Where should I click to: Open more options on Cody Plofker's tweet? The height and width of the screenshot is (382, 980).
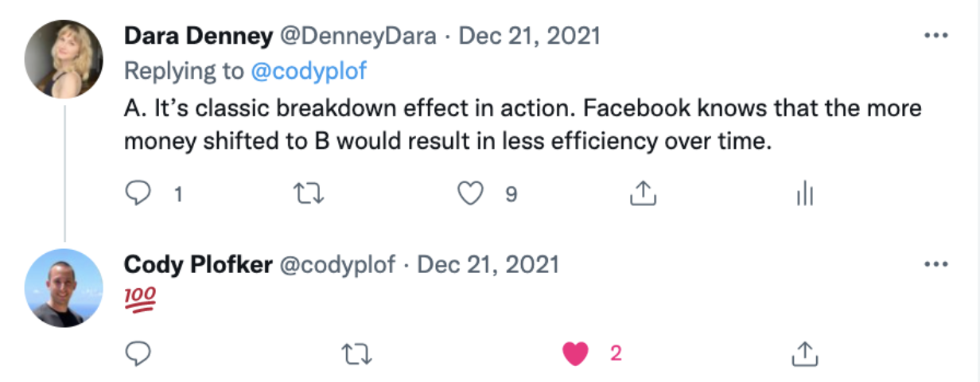[935, 263]
